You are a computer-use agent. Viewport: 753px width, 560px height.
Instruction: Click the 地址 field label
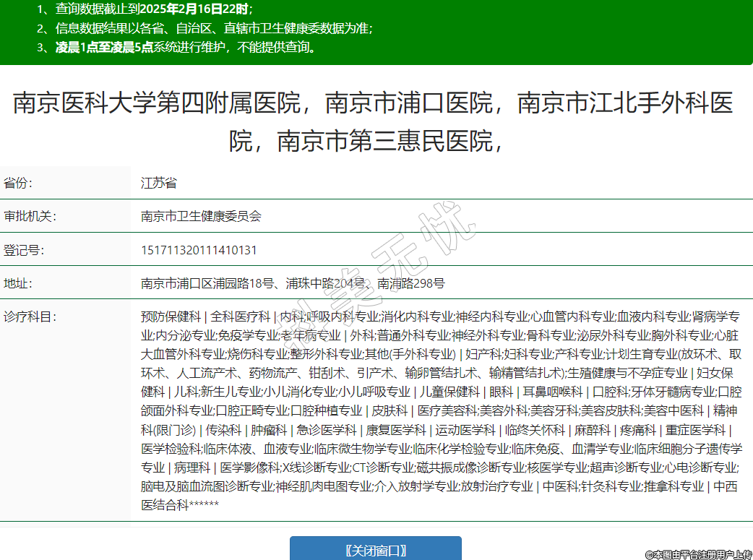pyautogui.click(x=18, y=283)
